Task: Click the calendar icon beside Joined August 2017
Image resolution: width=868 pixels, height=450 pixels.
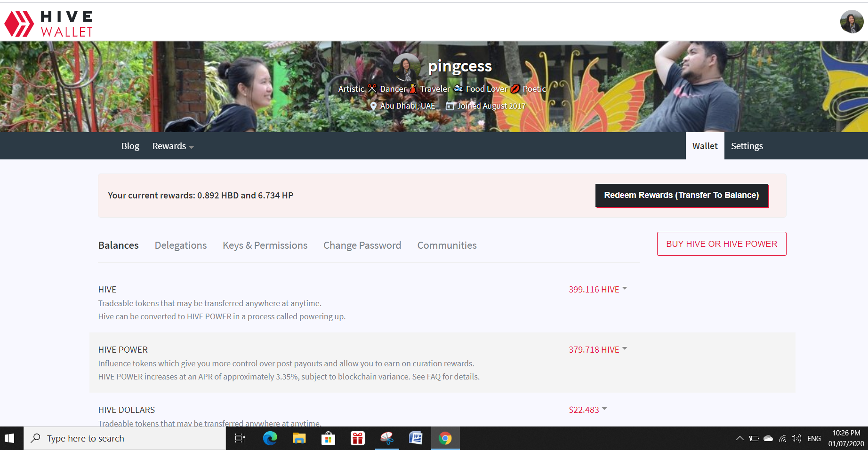Action: point(450,106)
